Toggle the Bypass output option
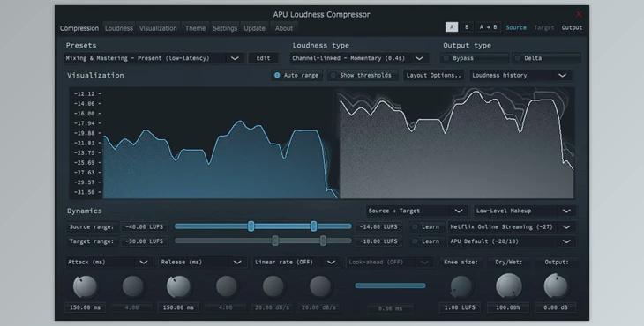The width and height of the screenshot is (644, 326). click(475, 58)
